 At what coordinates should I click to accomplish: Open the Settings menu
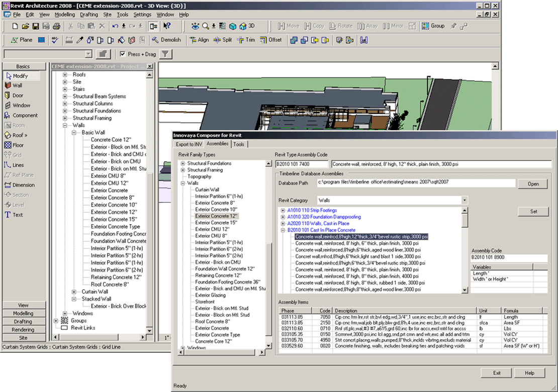pyautogui.click(x=142, y=15)
